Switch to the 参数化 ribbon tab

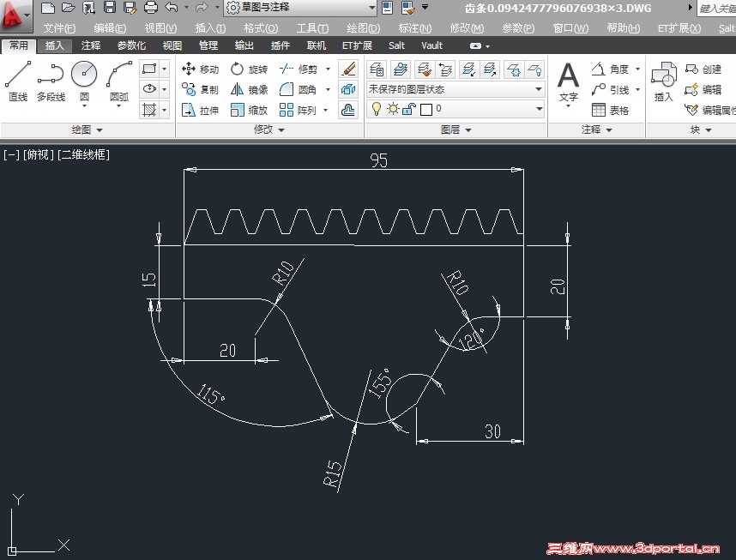(x=131, y=45)
